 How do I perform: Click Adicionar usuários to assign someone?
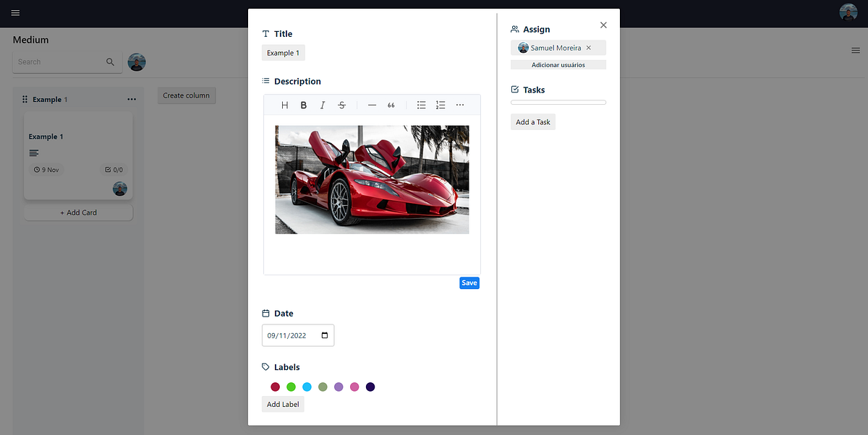click(x=558, y=64)
